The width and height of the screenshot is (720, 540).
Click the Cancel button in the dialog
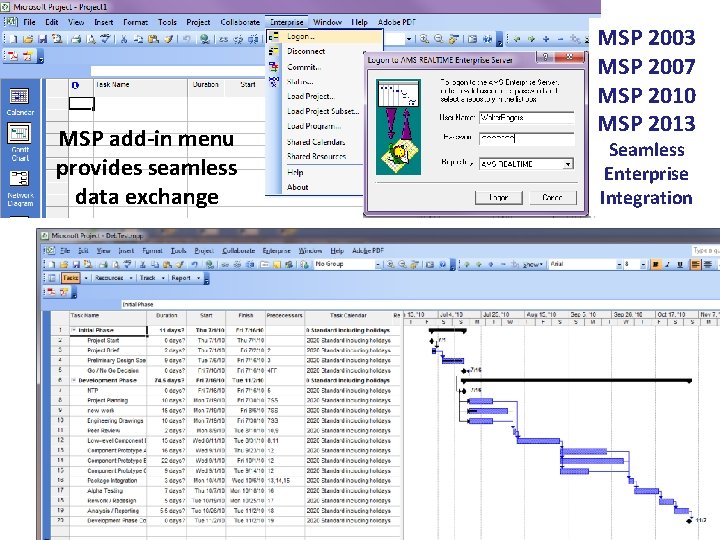tap(552, 197)
